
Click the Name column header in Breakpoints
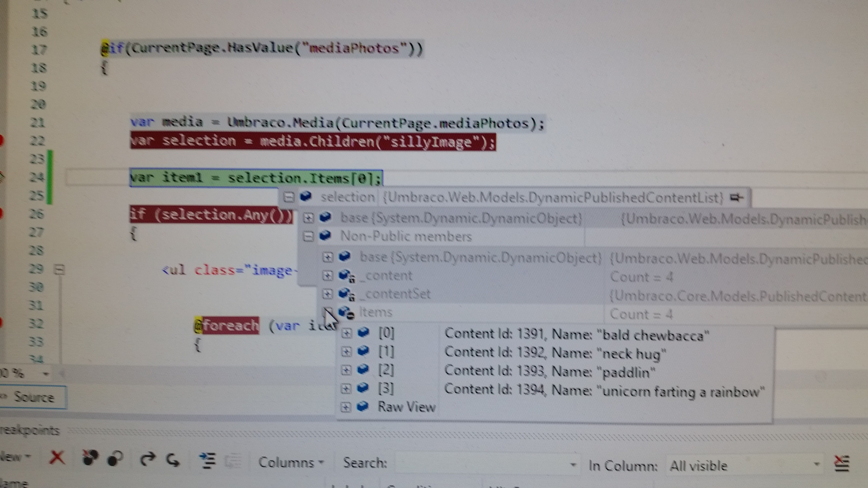14,483
